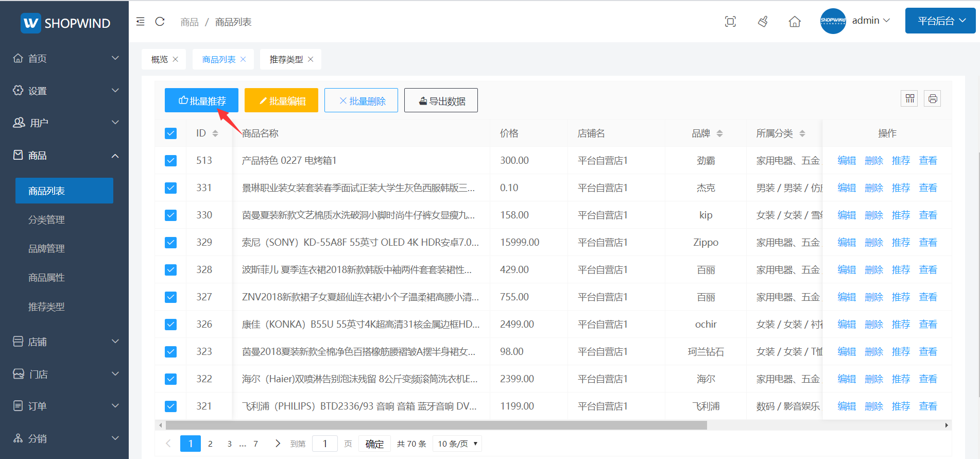Sort by 所属分类 column arrows
The width and height of the screenshot is (980, 459).
pyautogui.click(x=802, y=133)
